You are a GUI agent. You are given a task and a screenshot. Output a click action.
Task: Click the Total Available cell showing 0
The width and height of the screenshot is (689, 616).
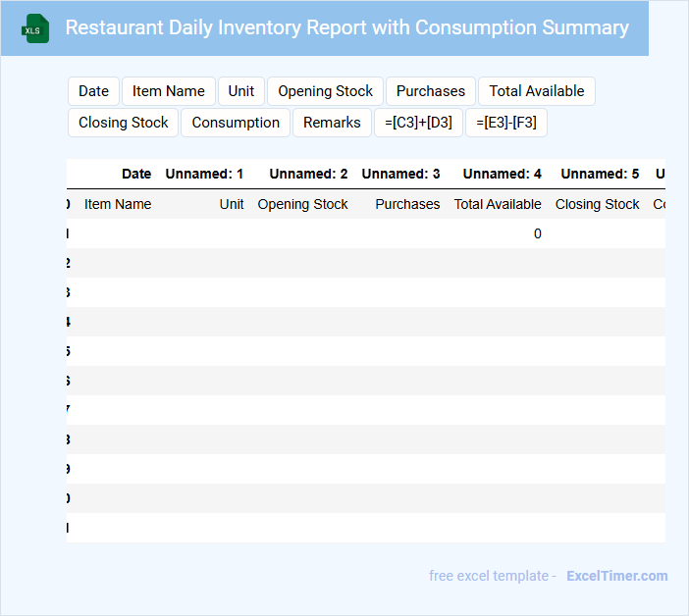[537, 233]
